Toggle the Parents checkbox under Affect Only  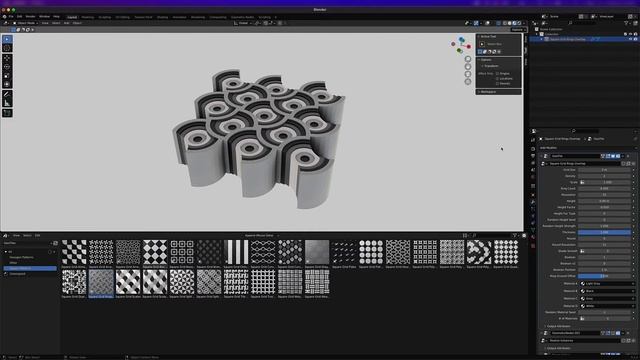click(x=497, y=83)
